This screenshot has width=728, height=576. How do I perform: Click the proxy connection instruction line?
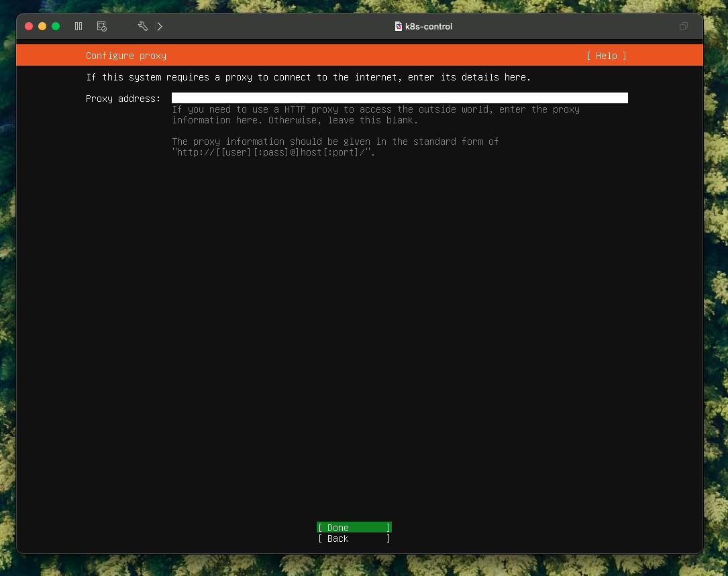[308, 77]
